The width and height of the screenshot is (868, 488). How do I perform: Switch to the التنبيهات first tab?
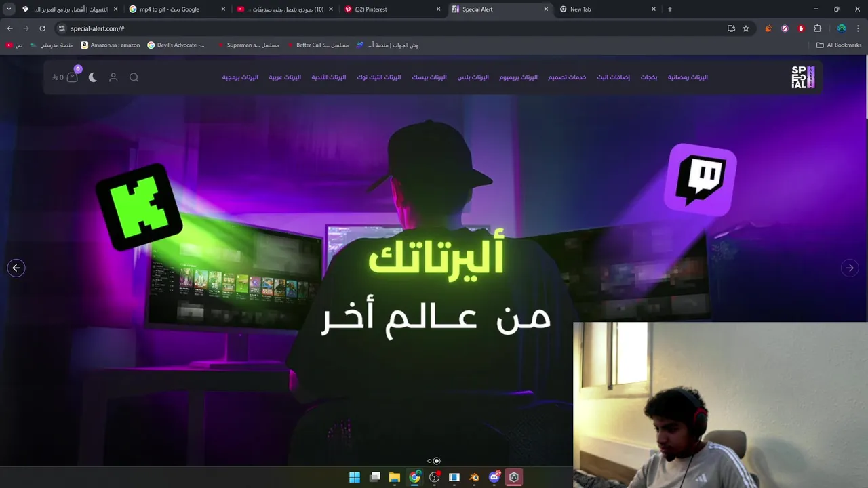pyautogui.click(x=69, y=9)
